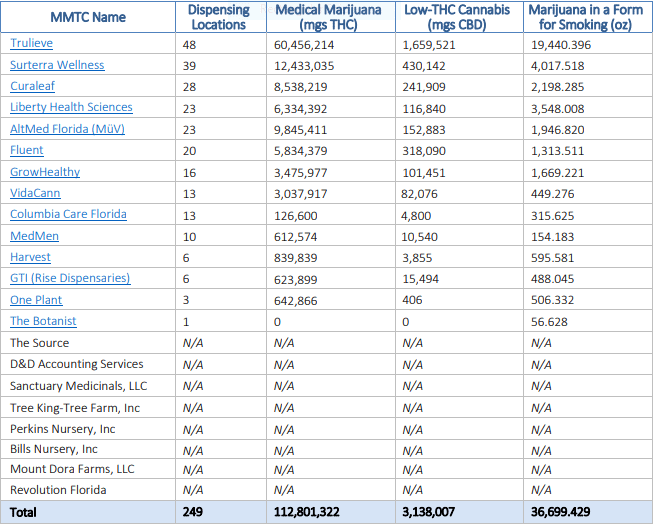Select Mount Dora Farms, LLC name
Image resolution: width=654 pixels, height=525 pixels.
[72, 469]
